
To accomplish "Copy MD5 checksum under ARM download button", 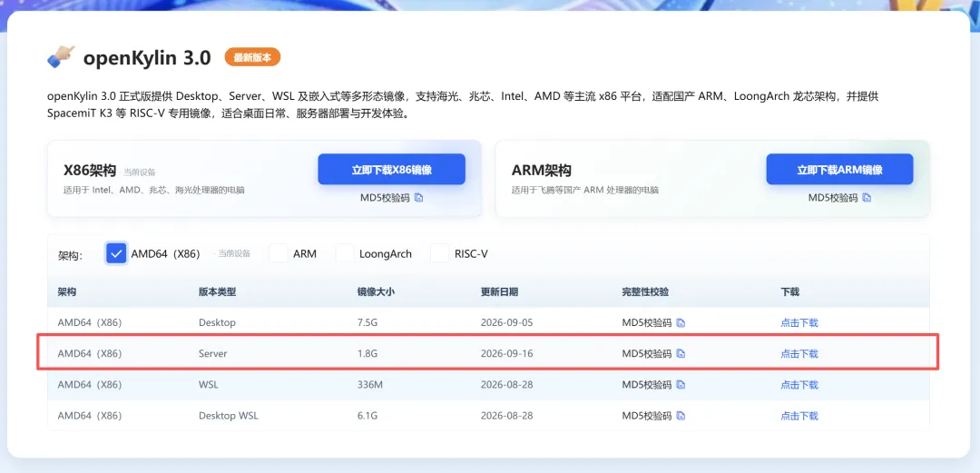I will [x=867, y=198].
